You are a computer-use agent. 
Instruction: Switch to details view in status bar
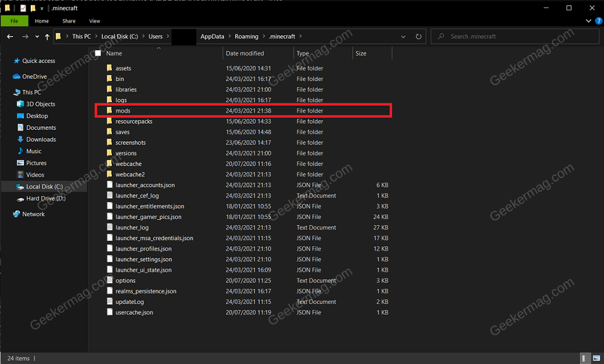coord(585,358)
